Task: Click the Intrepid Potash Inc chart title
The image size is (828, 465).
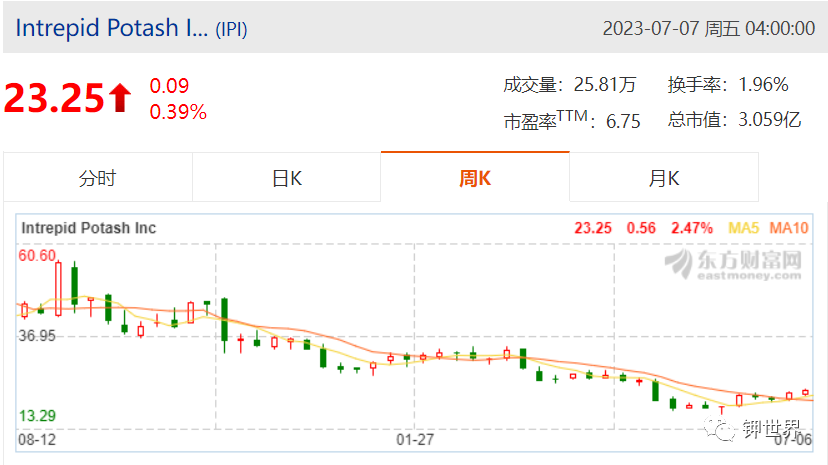Action: [x=89, y=228]
